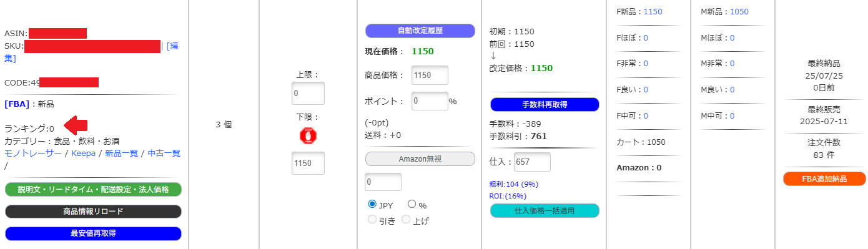Image resolution: width=868 pixels, height=249 pixels.
Task: Click the 上限 upper limit input field
Action: coord(308,93)
